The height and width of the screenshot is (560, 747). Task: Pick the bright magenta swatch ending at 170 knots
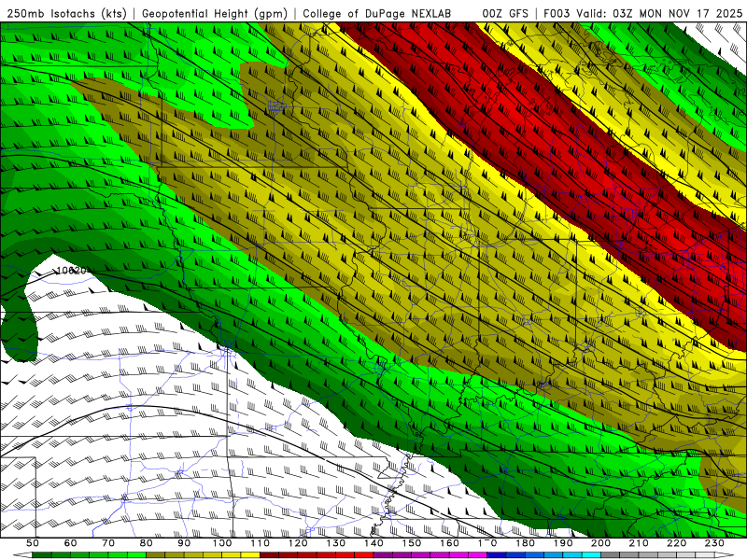(477, 554)
